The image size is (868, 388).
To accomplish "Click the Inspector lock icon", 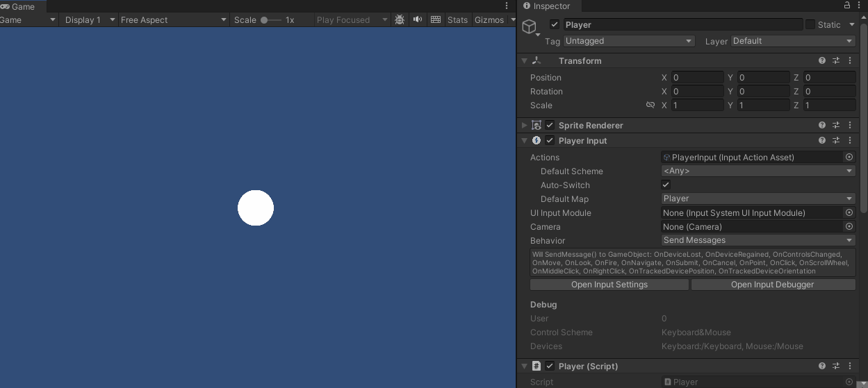I will (x=847, y=6).
